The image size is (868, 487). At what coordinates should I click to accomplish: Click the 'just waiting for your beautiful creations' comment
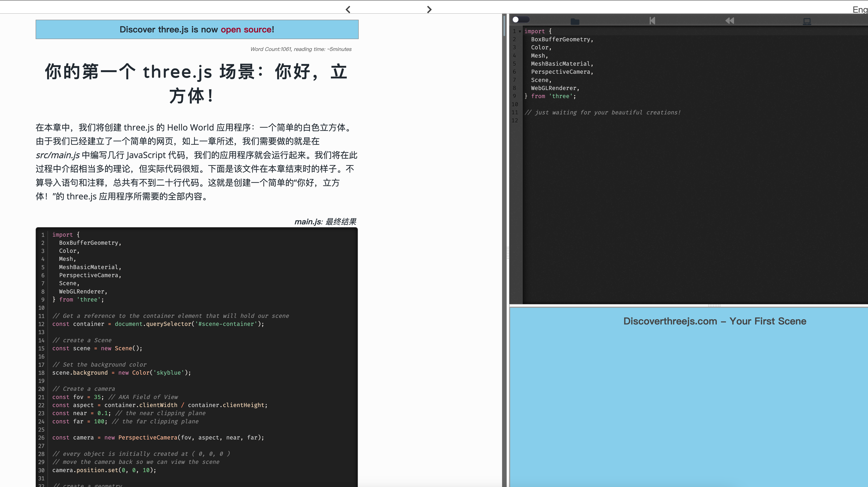[x=603, y=112]
